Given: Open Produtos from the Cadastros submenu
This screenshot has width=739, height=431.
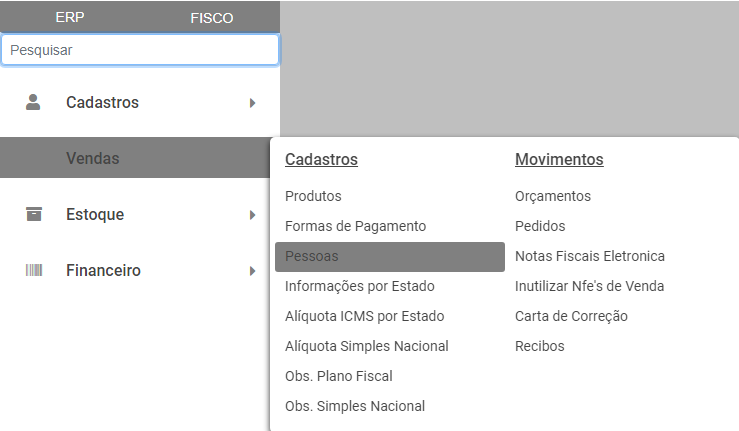Looking at the screenshot, I should point(313,196).
